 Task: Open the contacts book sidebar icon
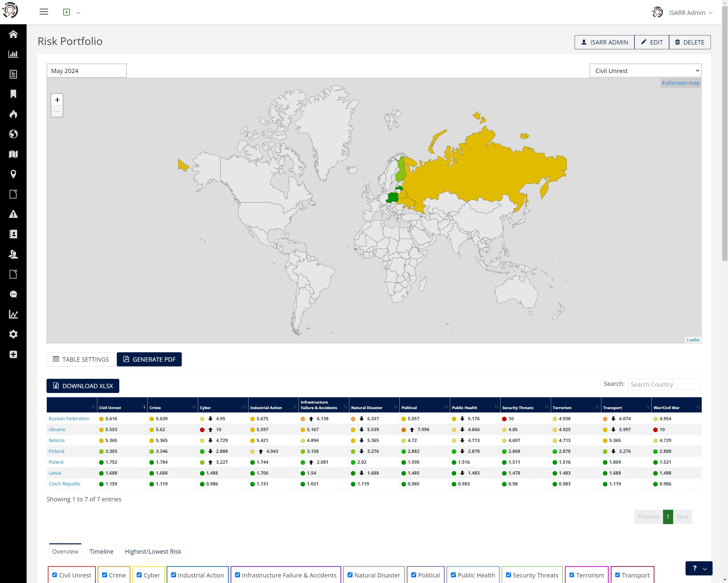tap(13, 234)
